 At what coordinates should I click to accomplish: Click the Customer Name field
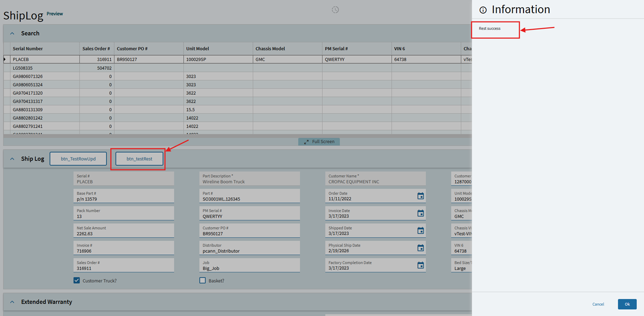click(x=375, y=179)
